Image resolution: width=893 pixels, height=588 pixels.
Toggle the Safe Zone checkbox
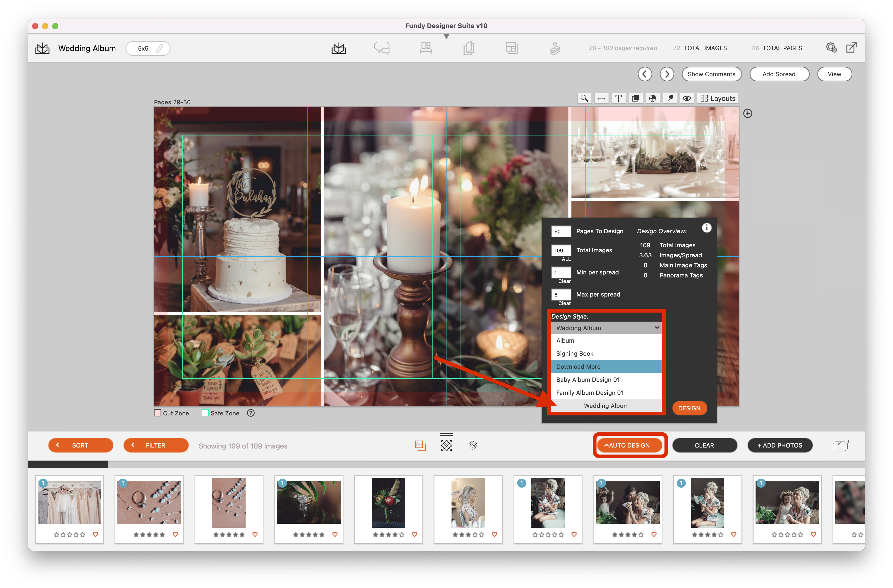[x=205, y=413]
